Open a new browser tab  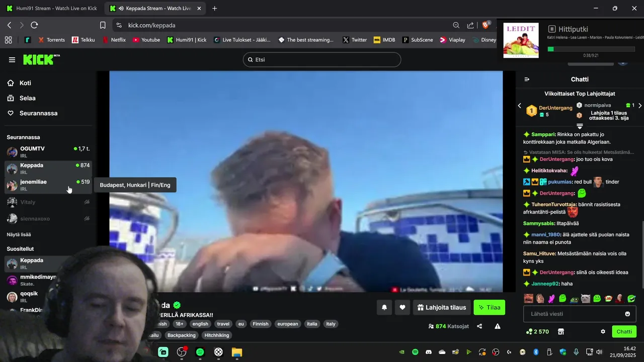coord(215,9)
